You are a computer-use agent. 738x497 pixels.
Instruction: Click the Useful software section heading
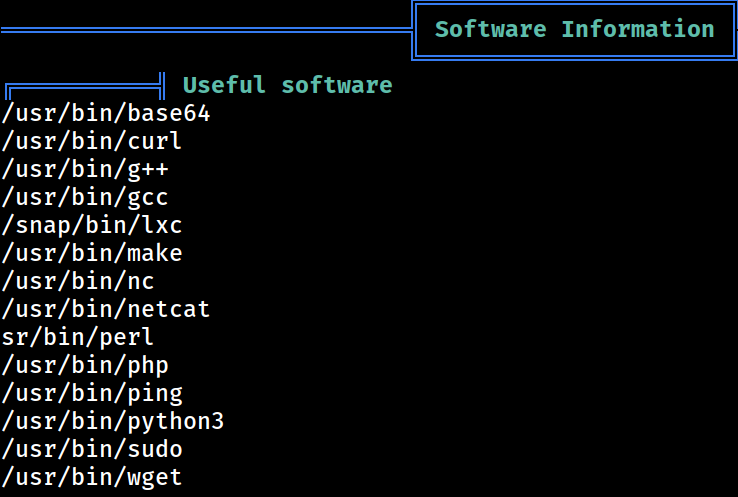pyautogui.click(x=288, y=85)
